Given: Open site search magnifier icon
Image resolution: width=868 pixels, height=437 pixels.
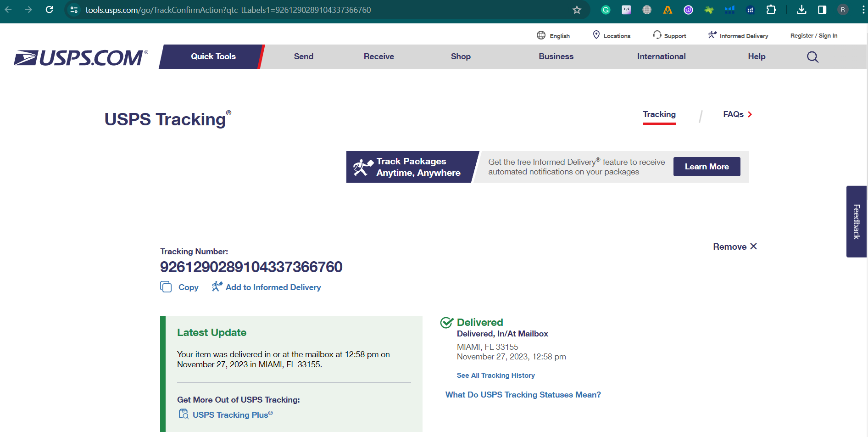Looking at the screenshot, I should click(x=812, y=57).
